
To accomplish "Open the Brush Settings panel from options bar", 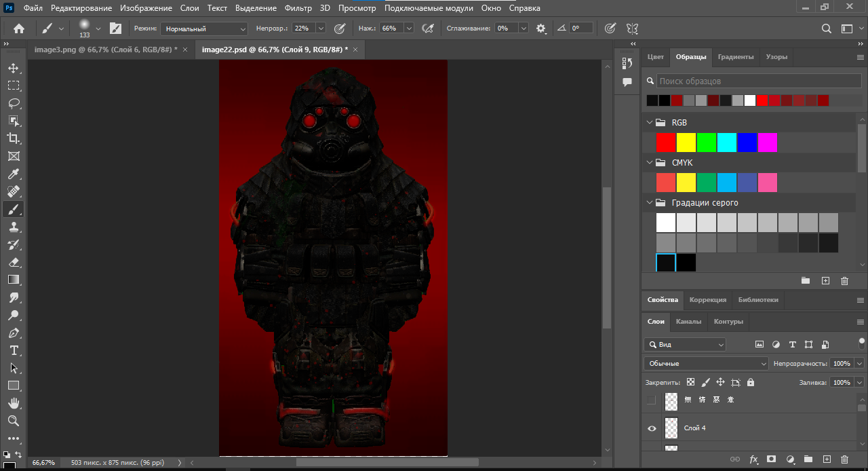I will coord(115,29).
